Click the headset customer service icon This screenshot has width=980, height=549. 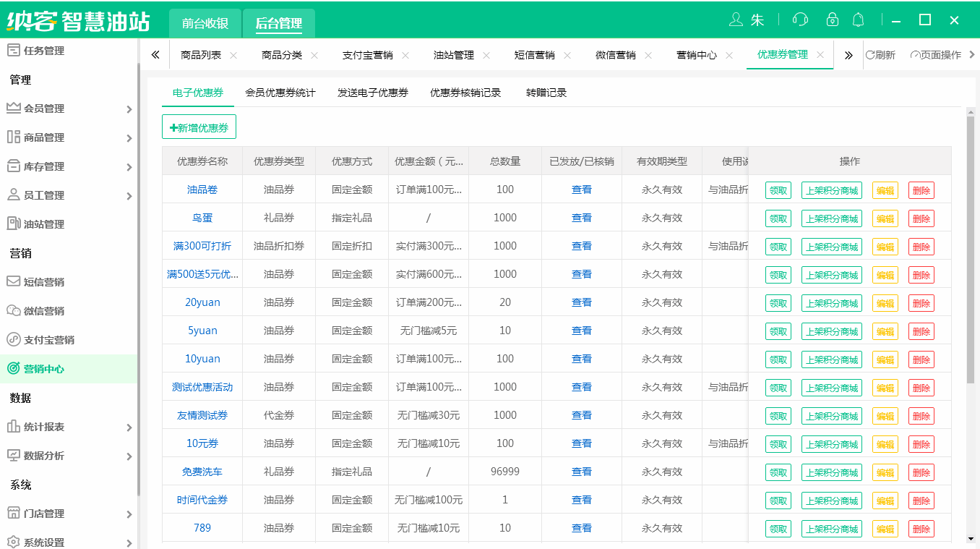point(800,20)
